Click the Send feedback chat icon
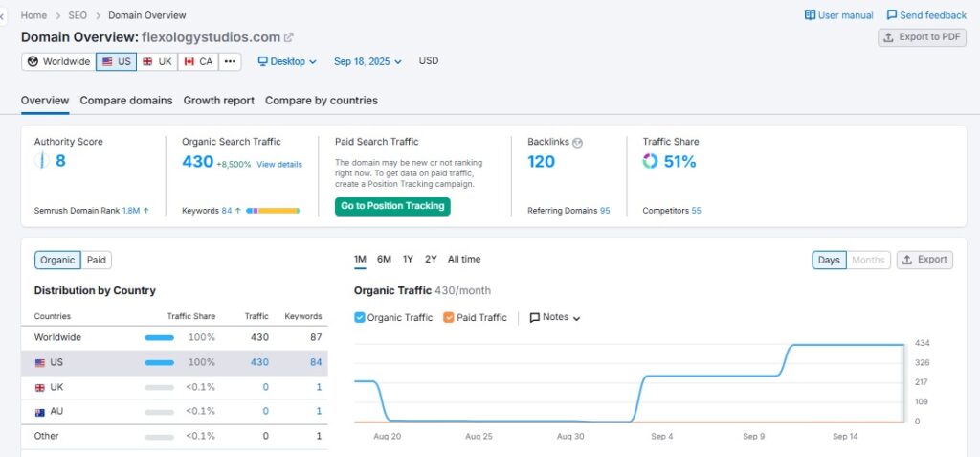 [892, 15]
